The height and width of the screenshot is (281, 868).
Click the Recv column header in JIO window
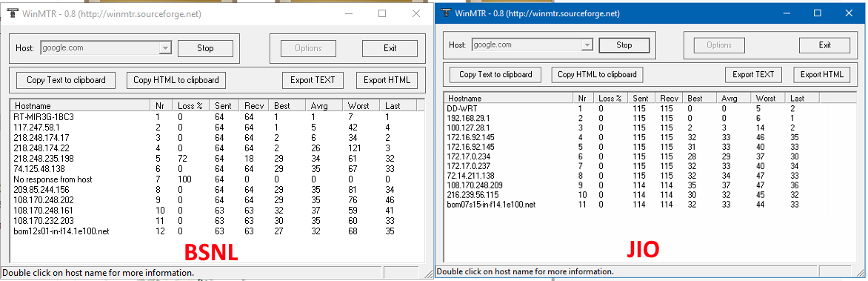pyautogui.click(x=670, y=98)
